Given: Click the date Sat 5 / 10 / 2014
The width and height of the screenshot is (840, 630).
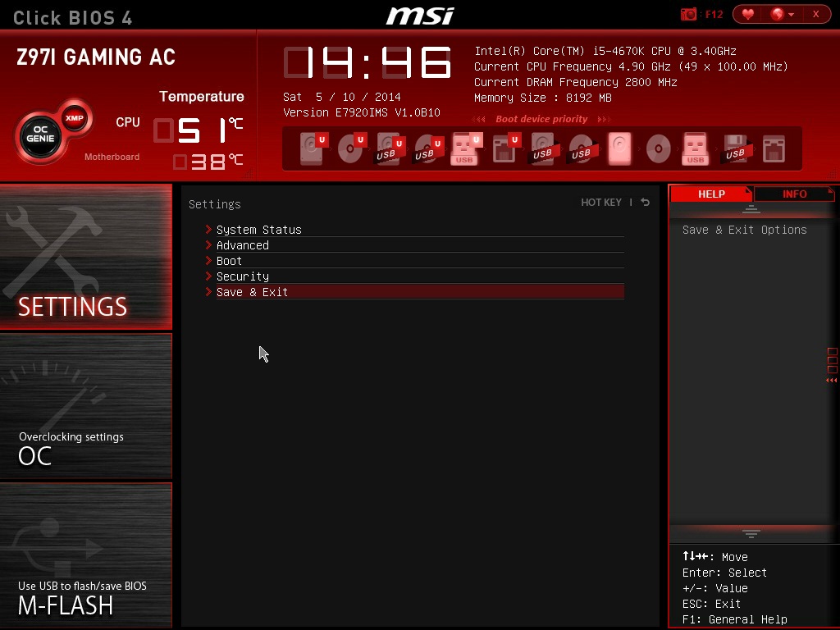Looking at the screenshot, I should coord(342,97).
